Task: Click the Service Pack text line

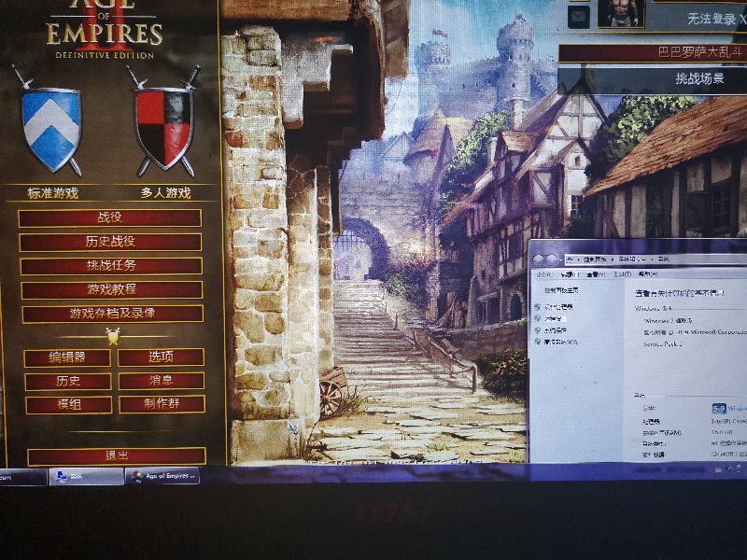Action: point(663,343)
